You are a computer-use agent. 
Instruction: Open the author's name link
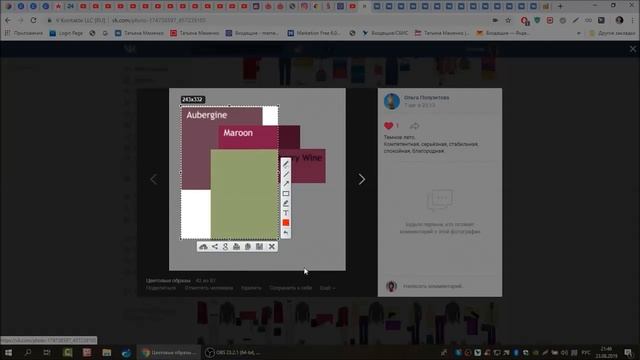(427, 98)
